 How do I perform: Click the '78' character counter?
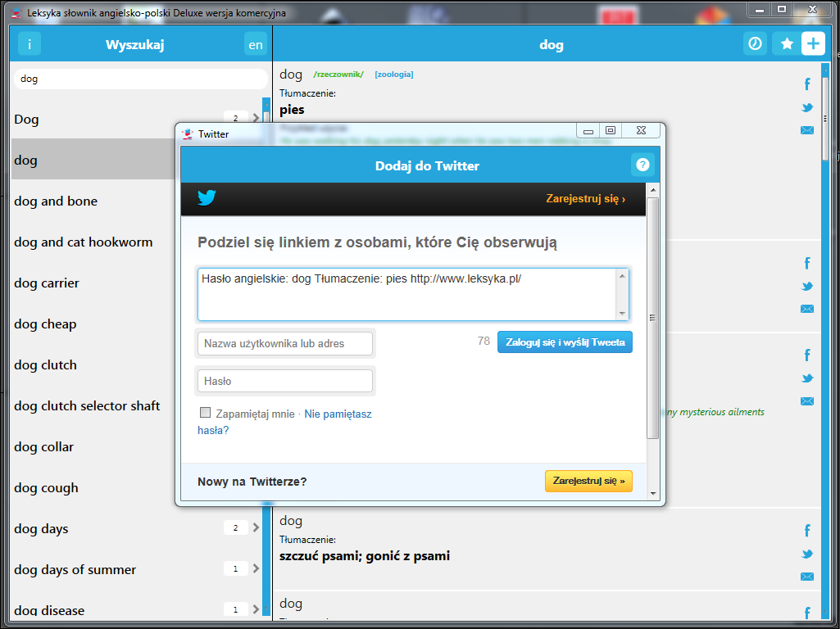(484, 341)
